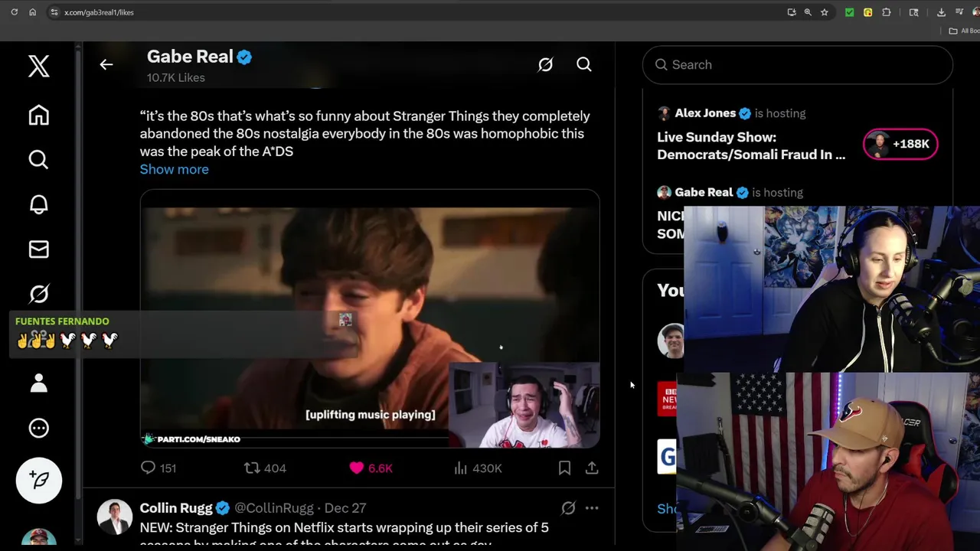Click yellow extension icon

(x=867, y=12)
